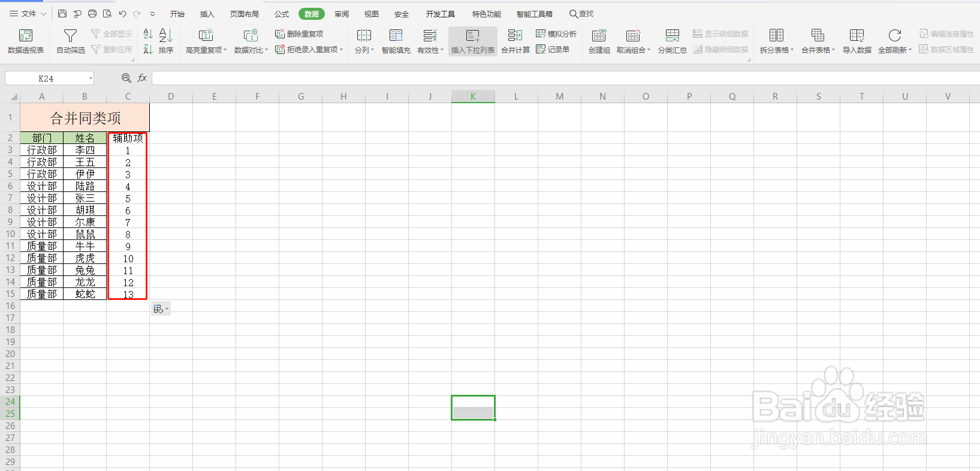Click the 部门 header cell
This screenshot has width=980, height=471.
(42, 138)
